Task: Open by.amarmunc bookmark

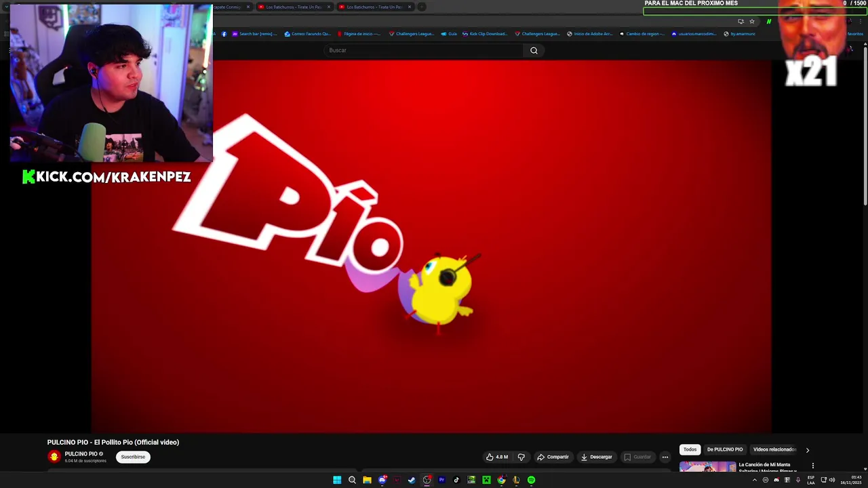Action: [x=739, y=34]
